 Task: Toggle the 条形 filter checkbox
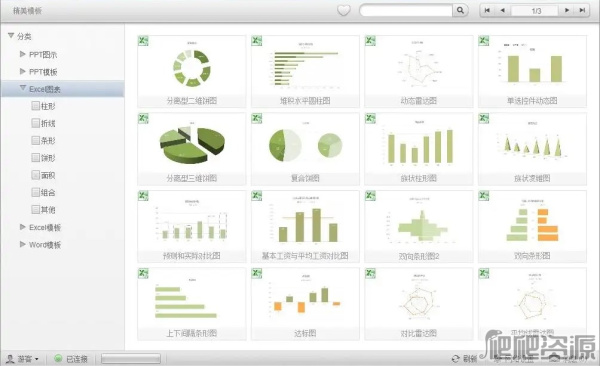[x=36, y=140]
